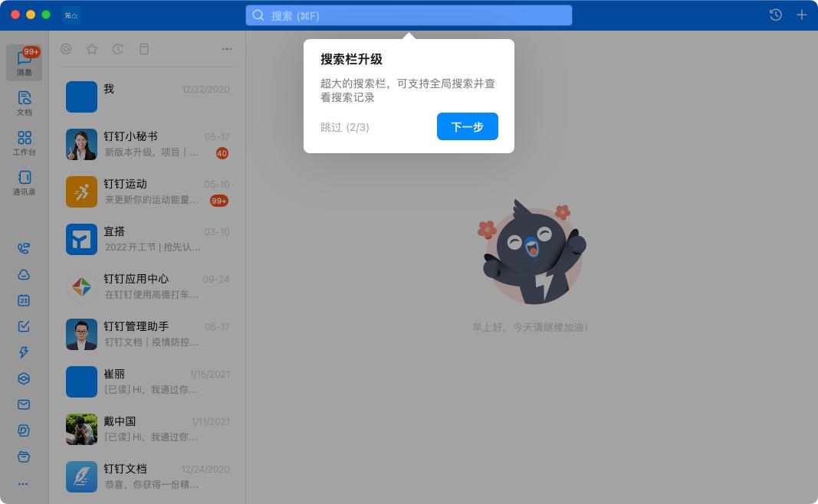Open the folder drawer icon in sidebar
The width and height of the screenshot is (818, 504).
[24, 457]
